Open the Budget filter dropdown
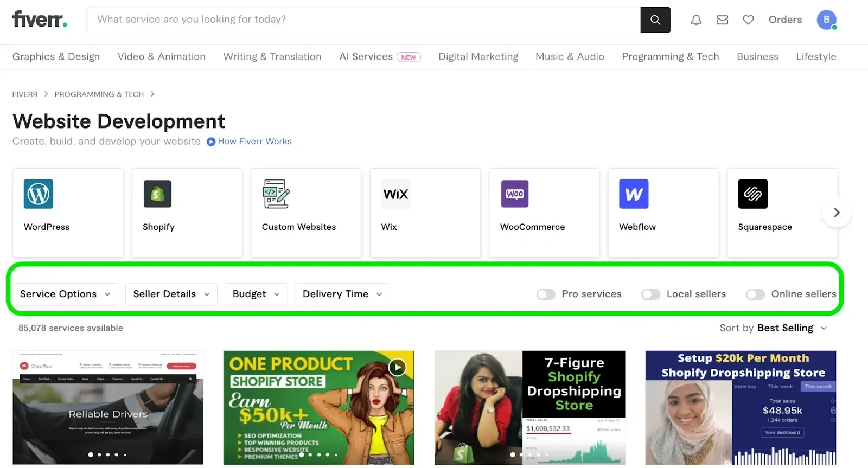Screen dimensions: 868x468 coord(256,294)
